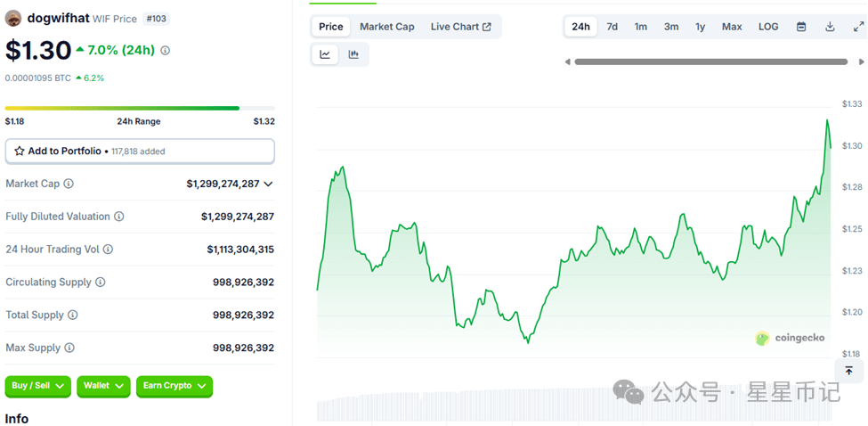
Task: Select the 1y time range
Action: 701,27
